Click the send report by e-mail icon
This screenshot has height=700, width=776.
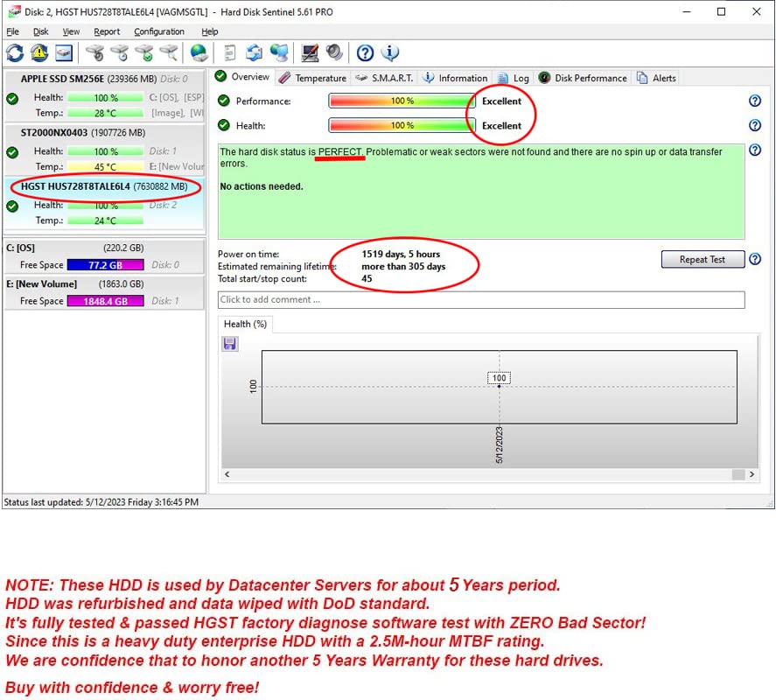click(255, 52)
